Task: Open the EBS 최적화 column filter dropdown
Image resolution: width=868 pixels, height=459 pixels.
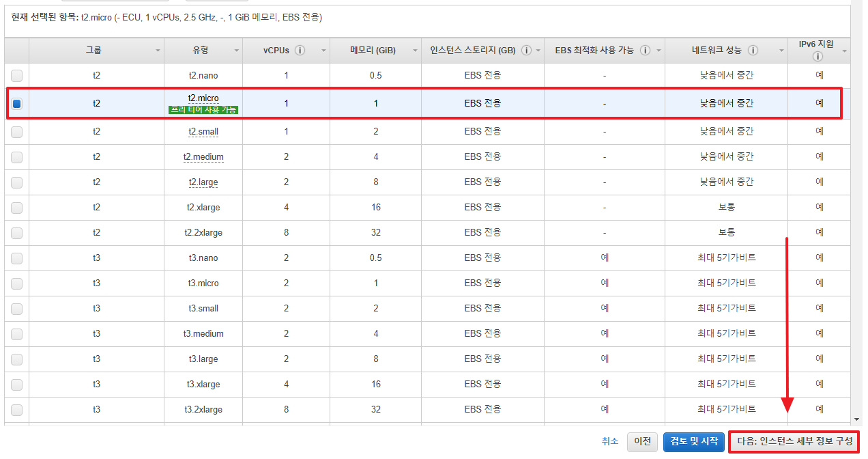Action: click(659, 51)
